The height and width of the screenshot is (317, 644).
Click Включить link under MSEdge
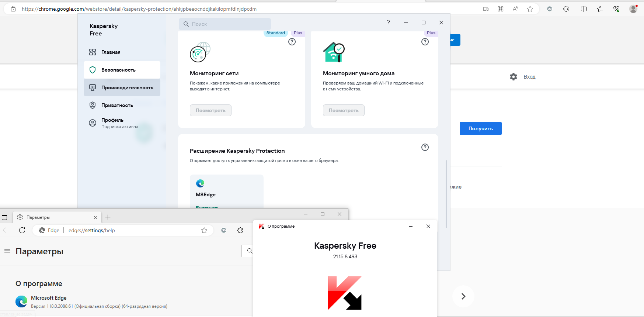tap(208, 207)
